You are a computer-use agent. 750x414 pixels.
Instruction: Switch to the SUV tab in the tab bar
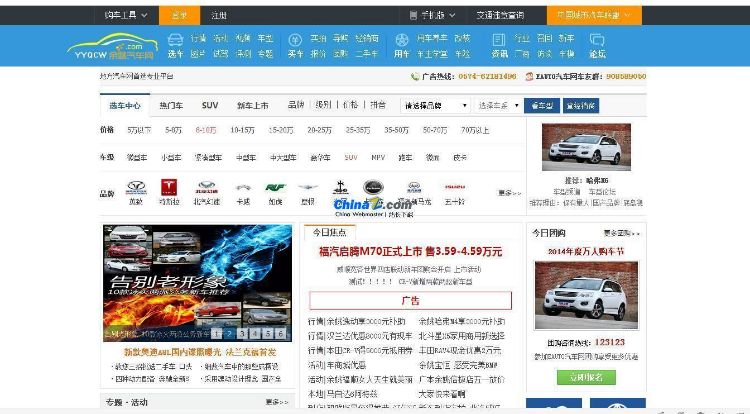tap(210, 105)
